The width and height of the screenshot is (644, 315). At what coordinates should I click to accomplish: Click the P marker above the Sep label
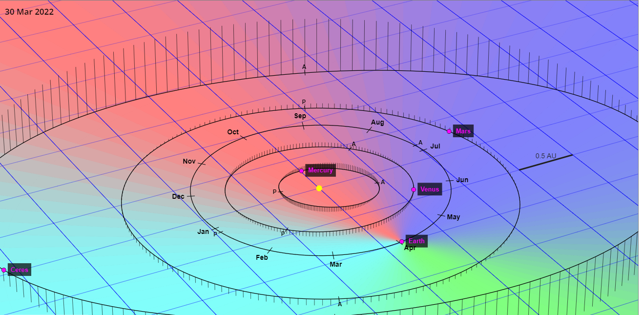pyautogui.click(x=304, y=102)
